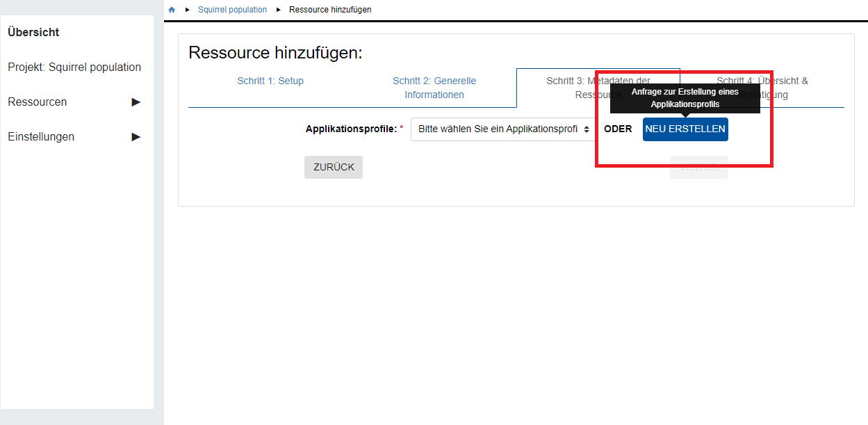868x425 pixels.
Task: Click the ZURÜCK button
Action: (334, 167)
